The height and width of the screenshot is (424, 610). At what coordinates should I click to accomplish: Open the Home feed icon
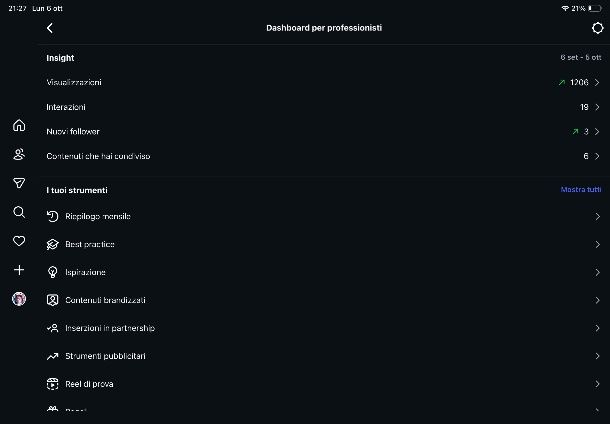tap(19, 126)
